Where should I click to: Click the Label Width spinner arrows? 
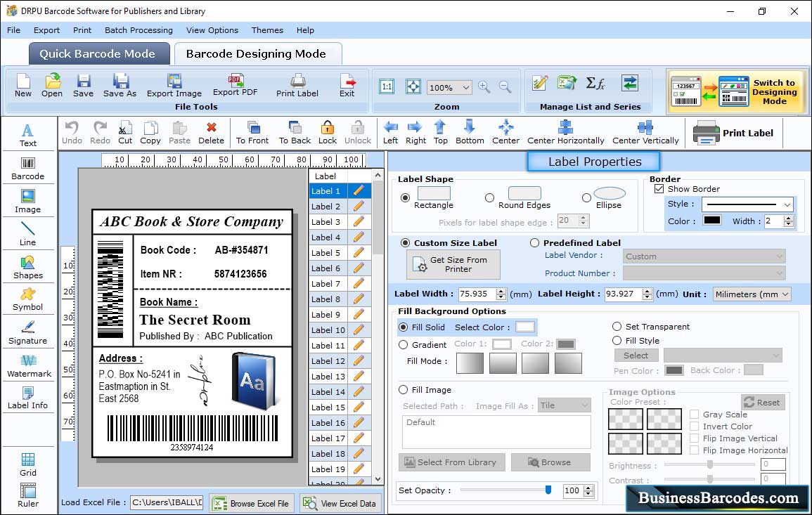tap(501, 294)
